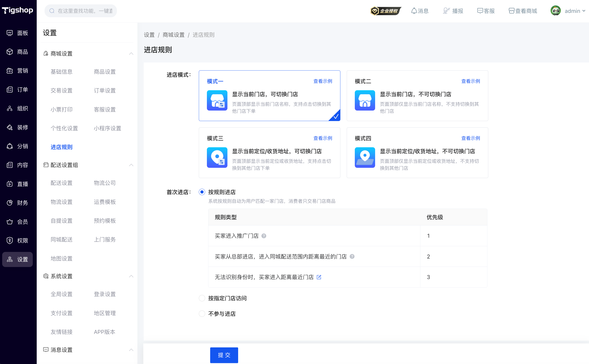Click edit icon beside 无法识别身份时 rule
589x364 pixels.
pyautogui.click(x=319, y=277)
